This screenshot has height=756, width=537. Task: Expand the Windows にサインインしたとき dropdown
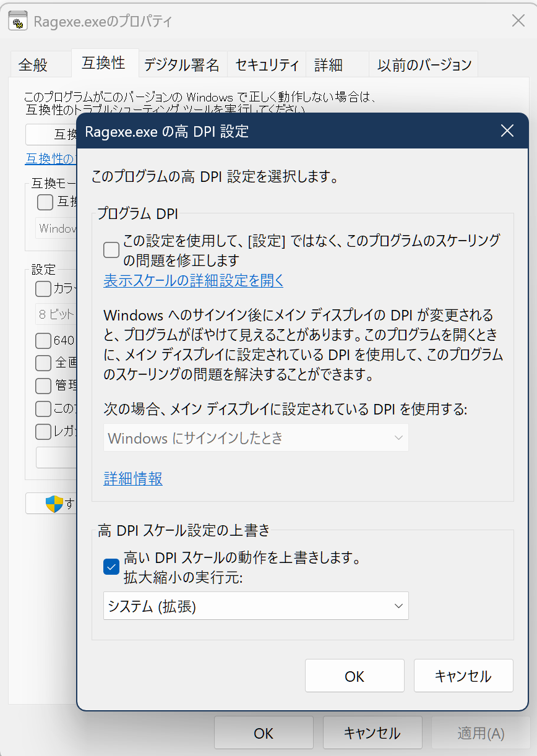[x=256, y=438]
